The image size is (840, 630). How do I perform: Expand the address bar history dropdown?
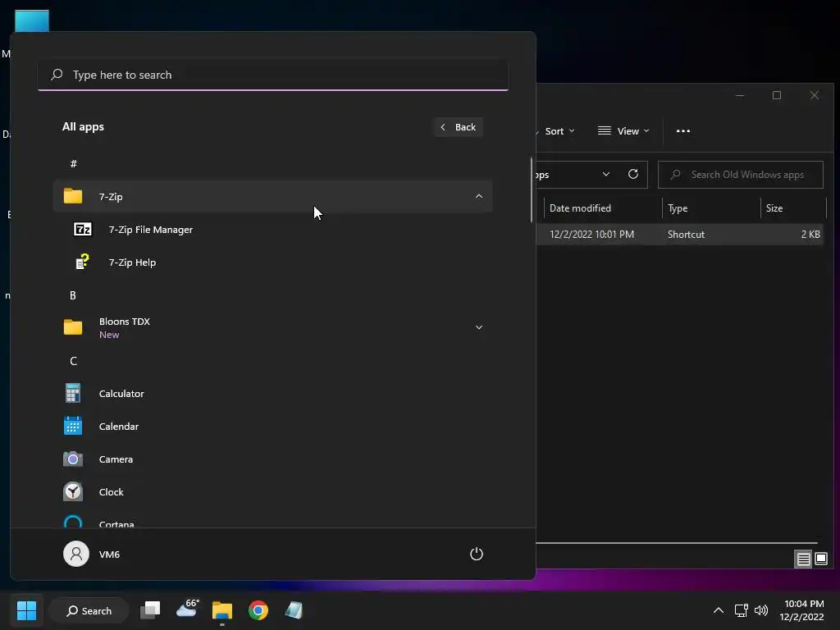pos(606,174)
